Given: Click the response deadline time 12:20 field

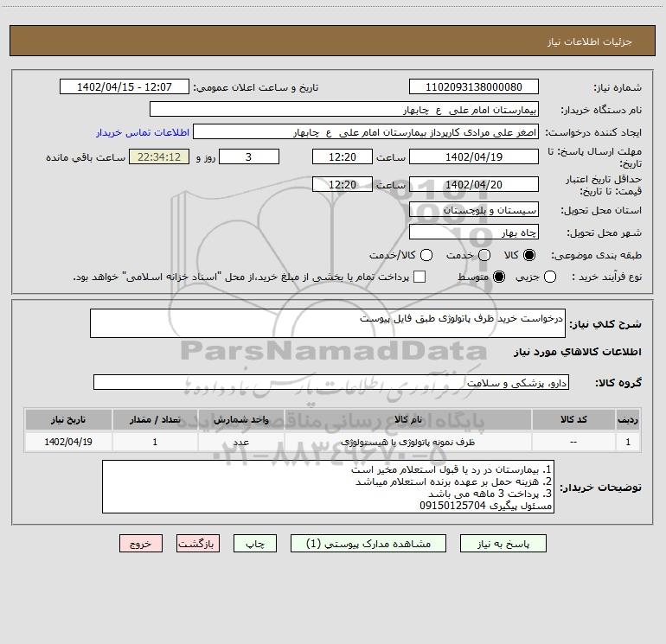Looking at the screenshot, I should pos(343,156).
